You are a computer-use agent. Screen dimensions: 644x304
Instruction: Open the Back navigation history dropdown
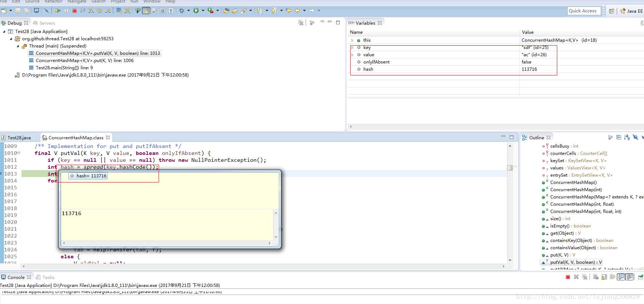[304, 11]
